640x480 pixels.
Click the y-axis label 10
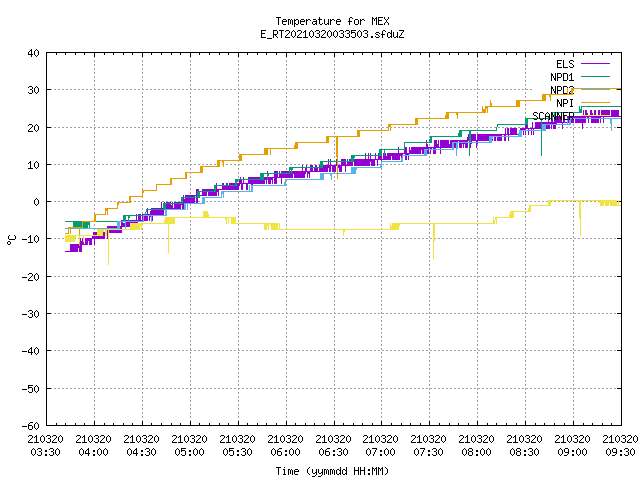click(33, 165)
